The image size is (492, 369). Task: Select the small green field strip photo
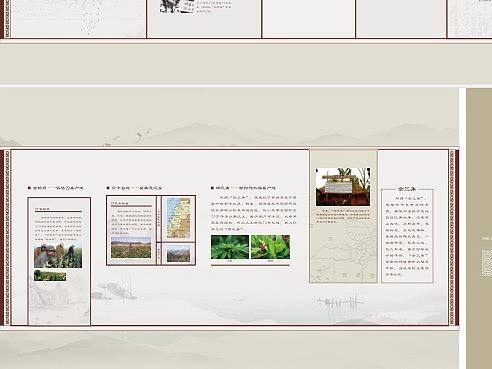tap(50, 276)
